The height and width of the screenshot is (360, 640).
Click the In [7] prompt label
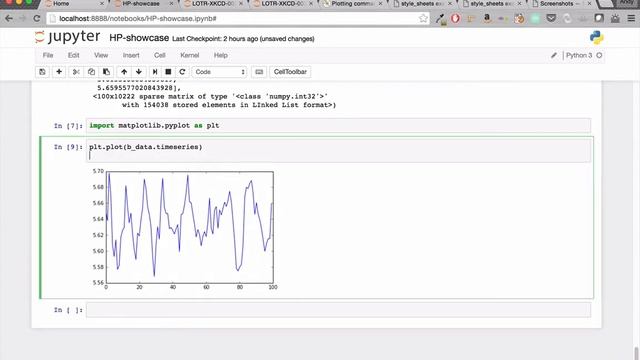(68, 126)
